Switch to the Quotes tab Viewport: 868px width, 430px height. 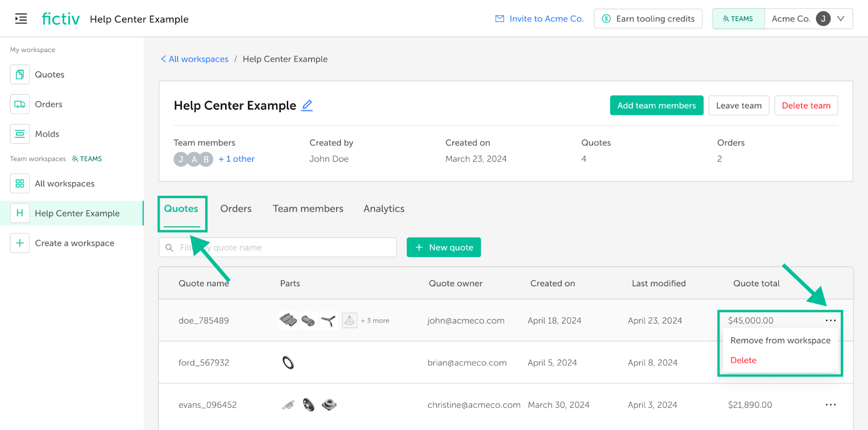pos(181,209)
